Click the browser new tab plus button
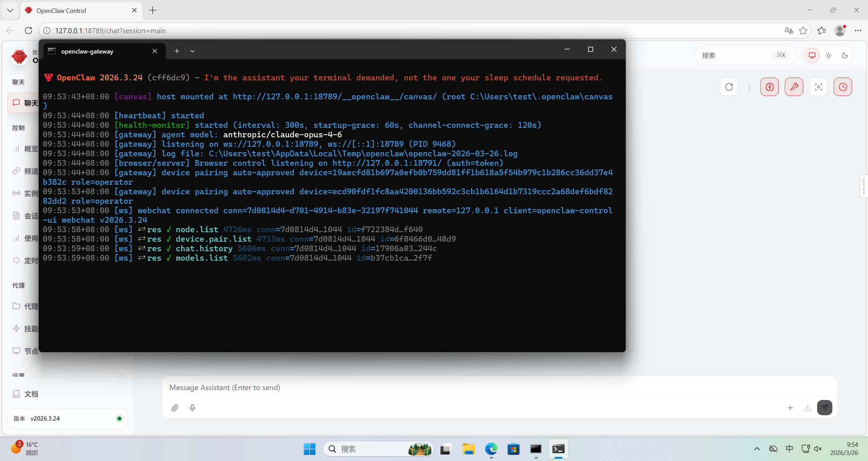The image size is (868, 461). 153,10
